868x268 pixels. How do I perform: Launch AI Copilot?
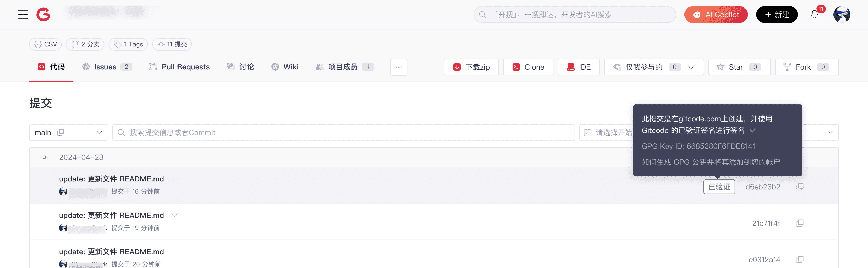(716, 15)
